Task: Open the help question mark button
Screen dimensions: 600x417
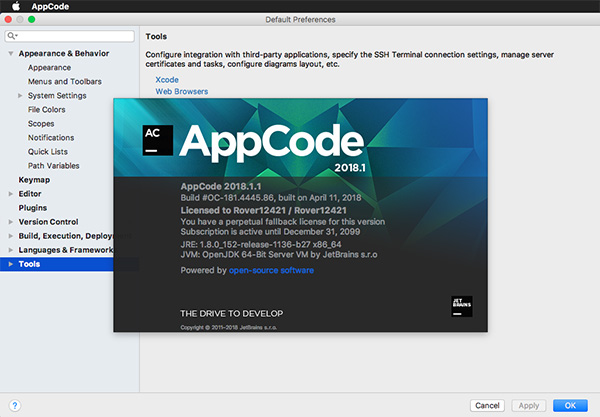Action: tap(15, 406)
